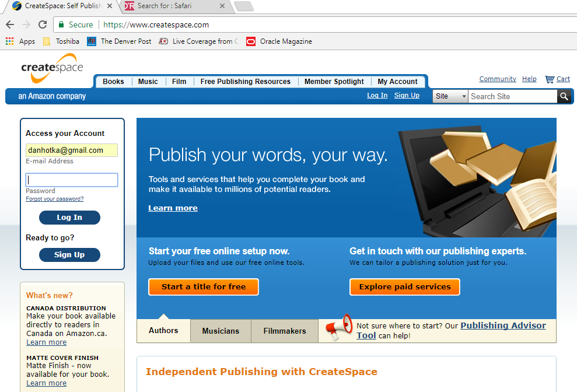
Task: Click Learn more under Canada Distribution
Action: (x=46, y=342)
